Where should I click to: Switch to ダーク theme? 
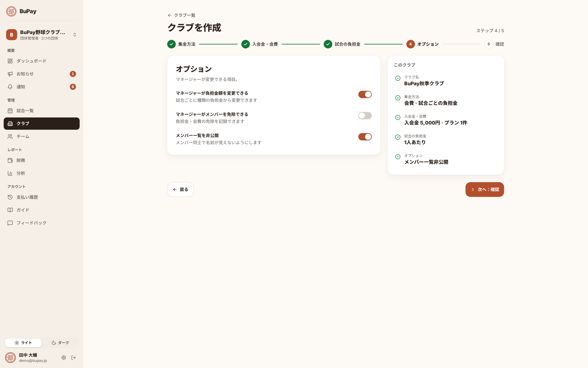click(x=60, y=343)
